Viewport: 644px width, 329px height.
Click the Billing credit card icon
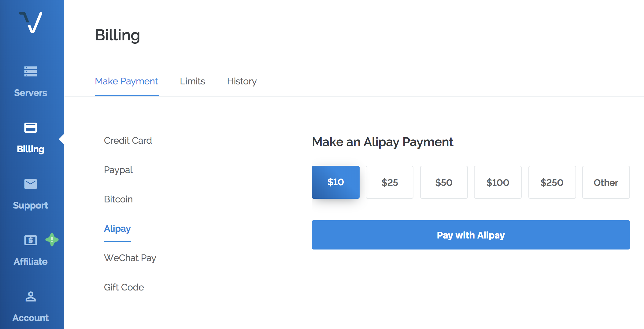click(31, 128)
